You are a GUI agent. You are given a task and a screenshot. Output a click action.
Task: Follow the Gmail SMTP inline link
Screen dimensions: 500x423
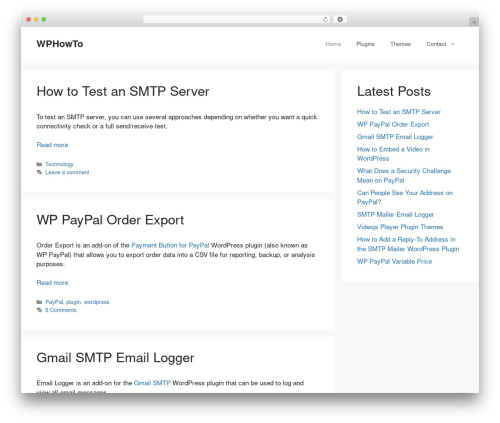click(x=152, y=383)
